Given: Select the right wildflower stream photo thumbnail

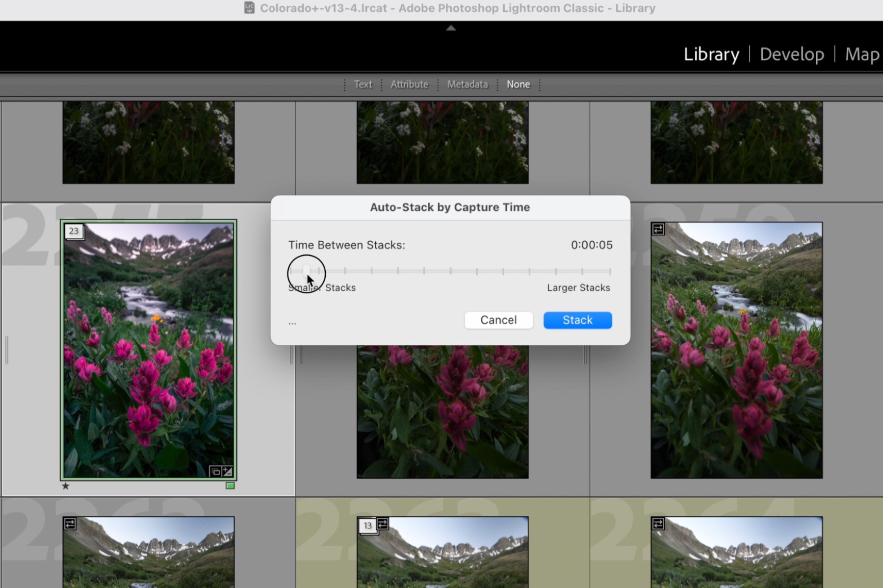Looking at the screenshot, I should coord(736,350).
